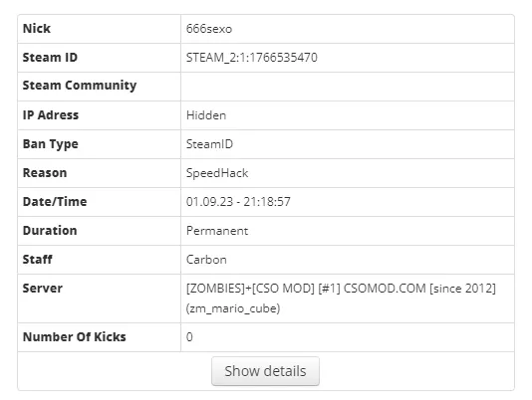Click the zm_mario_cube map name

coord(233,308)
